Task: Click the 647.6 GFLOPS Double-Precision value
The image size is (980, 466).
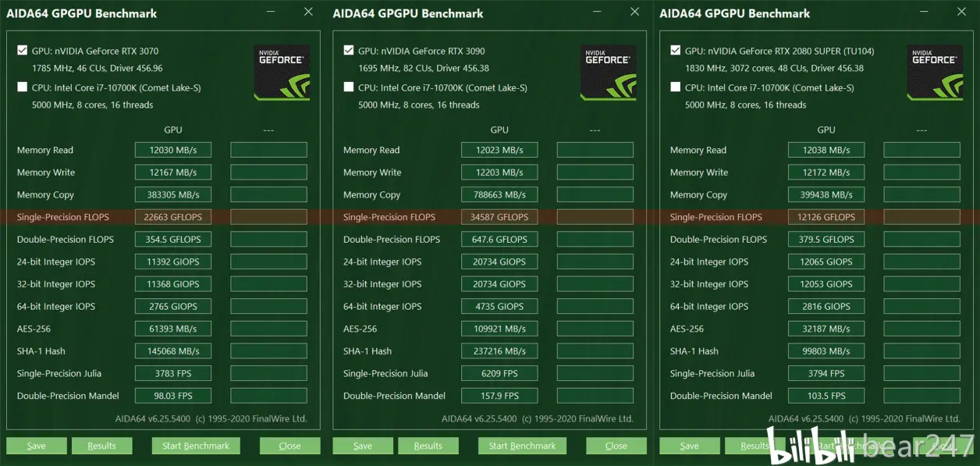Action: 499,240
